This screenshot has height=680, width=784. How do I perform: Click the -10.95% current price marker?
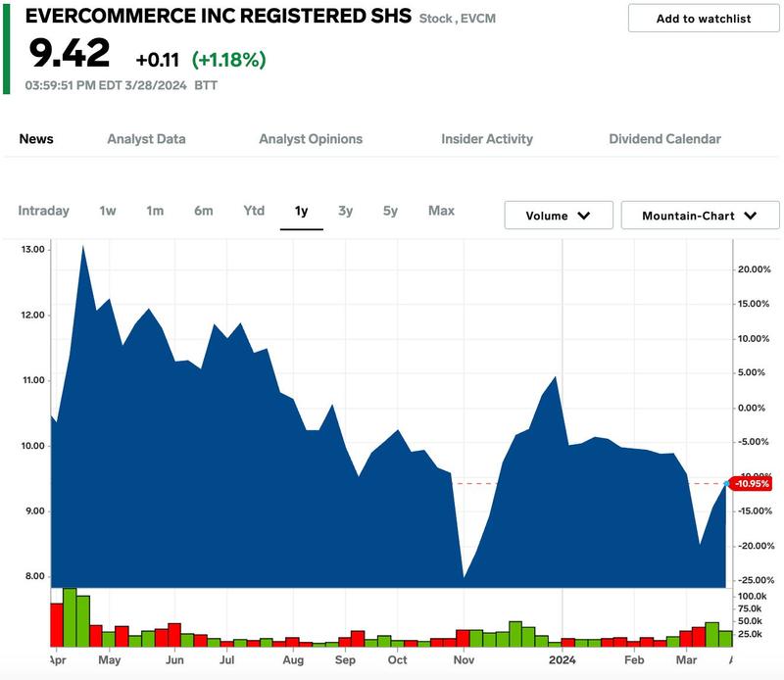point(751,483)
